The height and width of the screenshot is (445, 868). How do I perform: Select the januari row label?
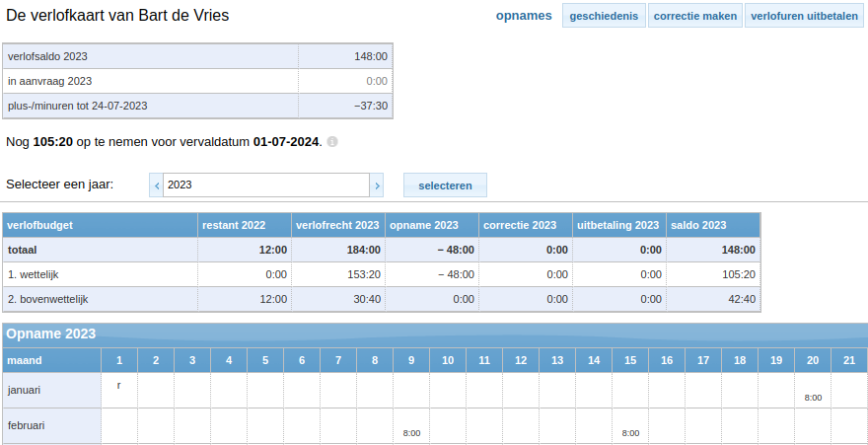[26, 391]
